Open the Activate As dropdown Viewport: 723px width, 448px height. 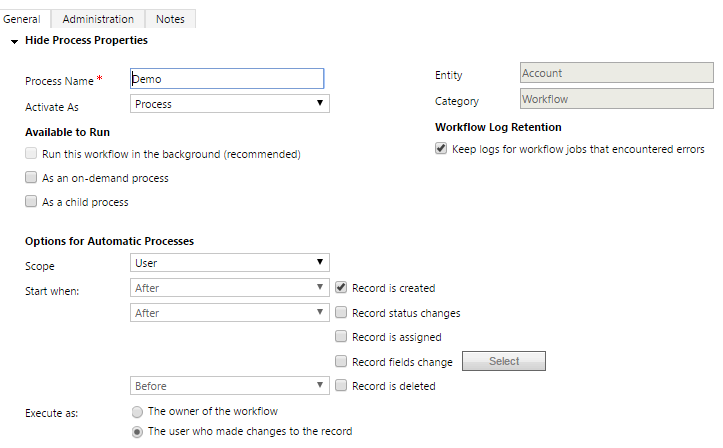point(230,104)
